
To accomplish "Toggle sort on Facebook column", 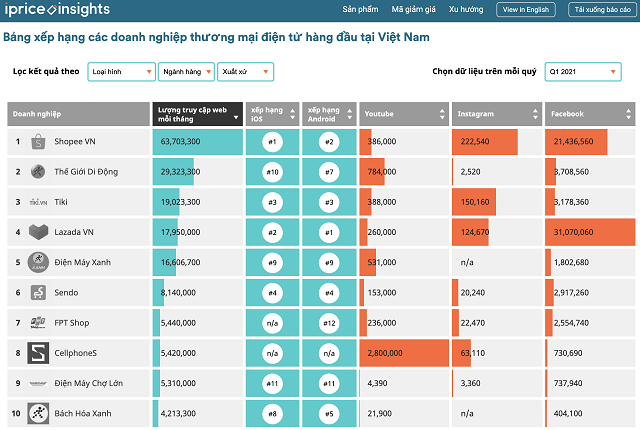I will (x=628, y=114).
